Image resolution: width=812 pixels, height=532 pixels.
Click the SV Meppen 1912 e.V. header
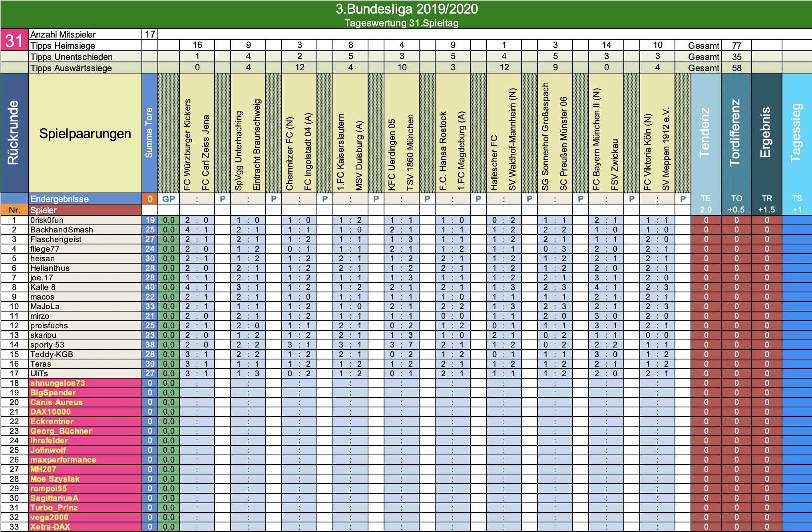point(666,149)
